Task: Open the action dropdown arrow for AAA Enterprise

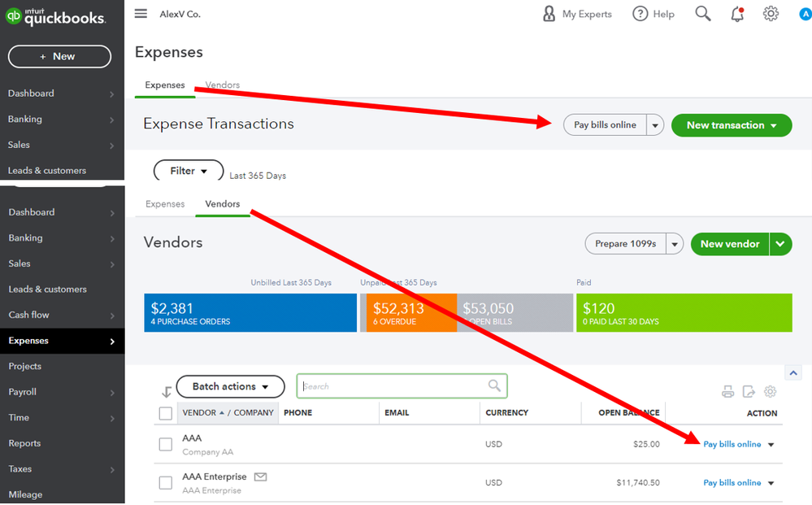Action: click(x=771, y=483)
